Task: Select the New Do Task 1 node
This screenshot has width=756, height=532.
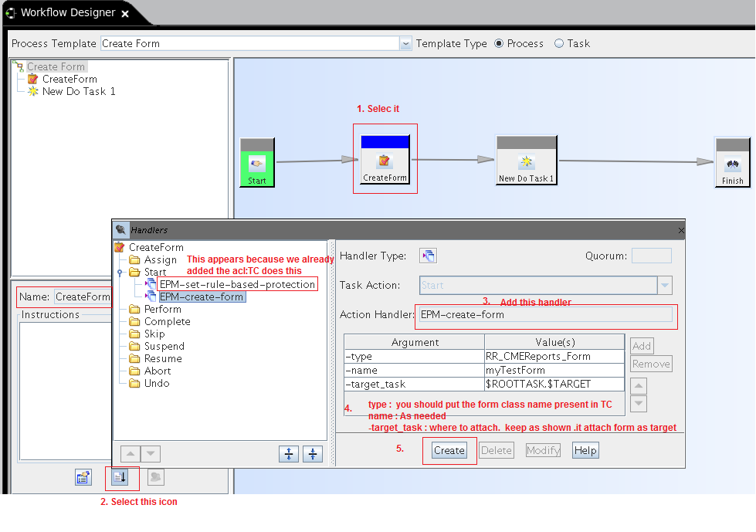Action: 527,160
